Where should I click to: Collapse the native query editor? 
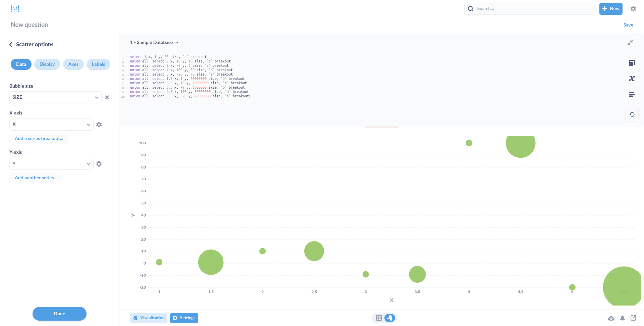(x=631, y=43)
